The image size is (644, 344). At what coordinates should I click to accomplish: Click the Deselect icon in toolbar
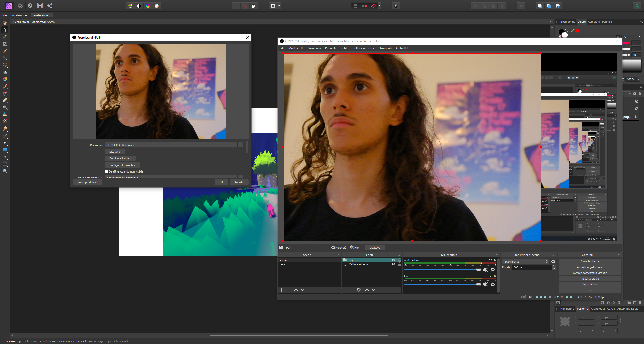[x=245, y=6]
